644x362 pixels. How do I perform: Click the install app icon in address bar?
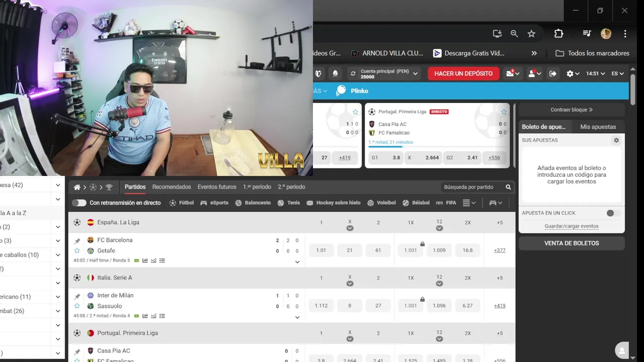[497, 34]
